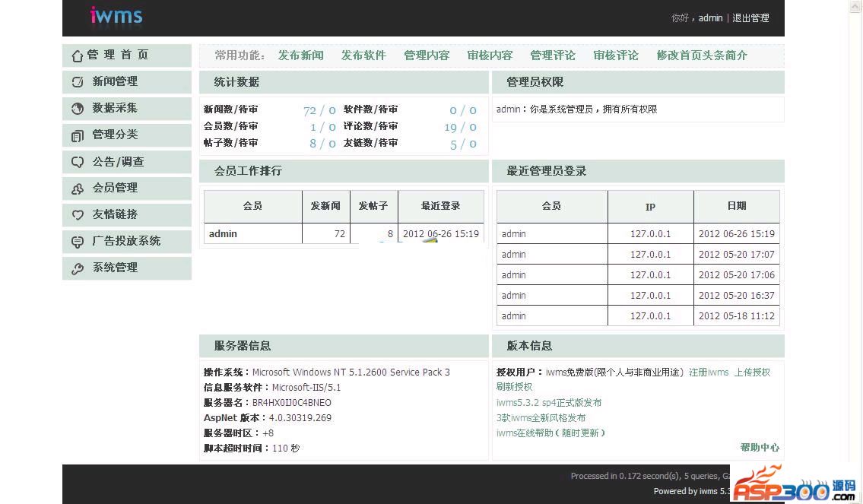Click the 日期 column header
The height and width of the screenshot is (504, 863).
click(737, 206)
